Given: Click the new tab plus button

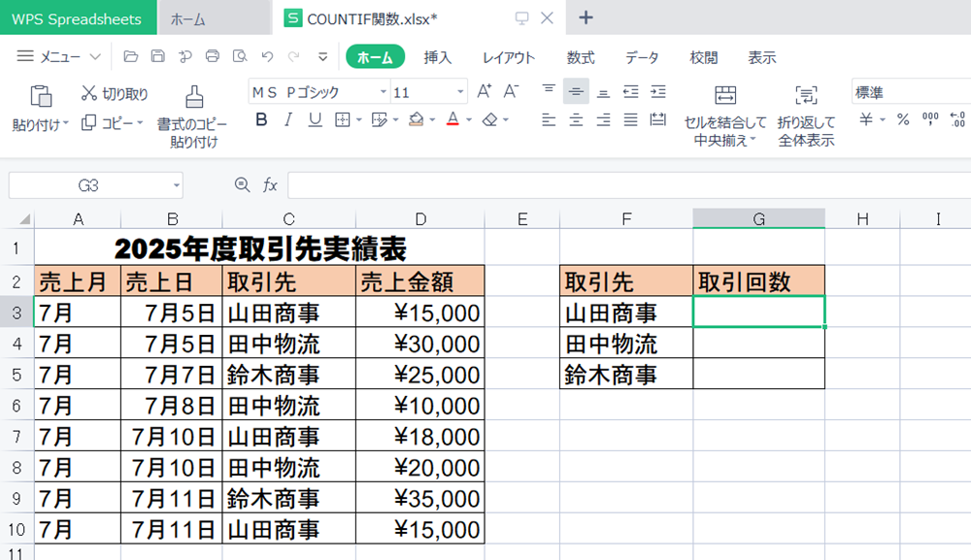Looking at the screenshot, I should 586,17.
